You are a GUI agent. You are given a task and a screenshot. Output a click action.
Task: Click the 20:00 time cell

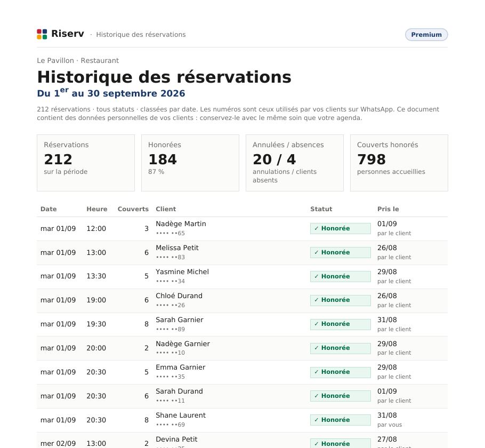(x=96, y=348)
